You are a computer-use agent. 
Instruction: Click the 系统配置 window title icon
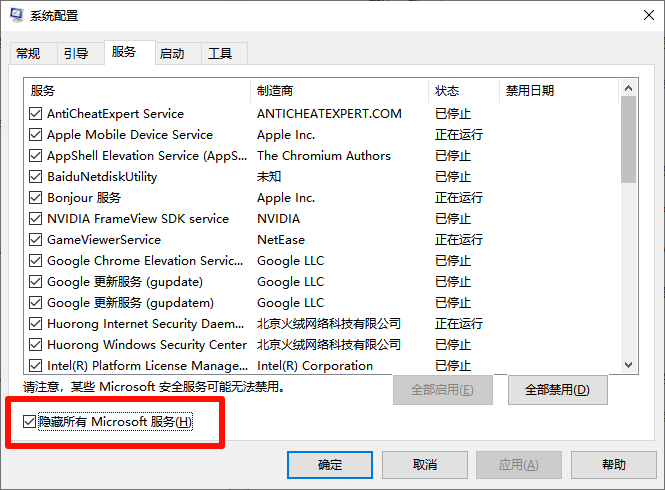[x=17, y=15]
